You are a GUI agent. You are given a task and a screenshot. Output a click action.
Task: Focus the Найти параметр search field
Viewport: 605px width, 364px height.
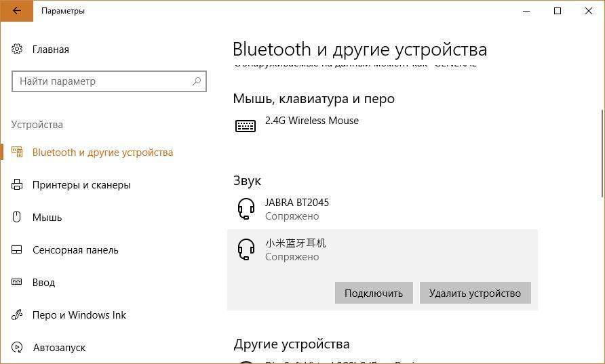102,81
